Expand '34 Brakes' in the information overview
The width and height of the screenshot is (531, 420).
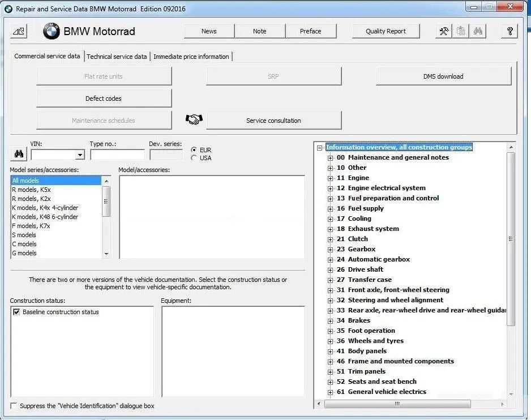pyautogui.click(x=331, y=320)
